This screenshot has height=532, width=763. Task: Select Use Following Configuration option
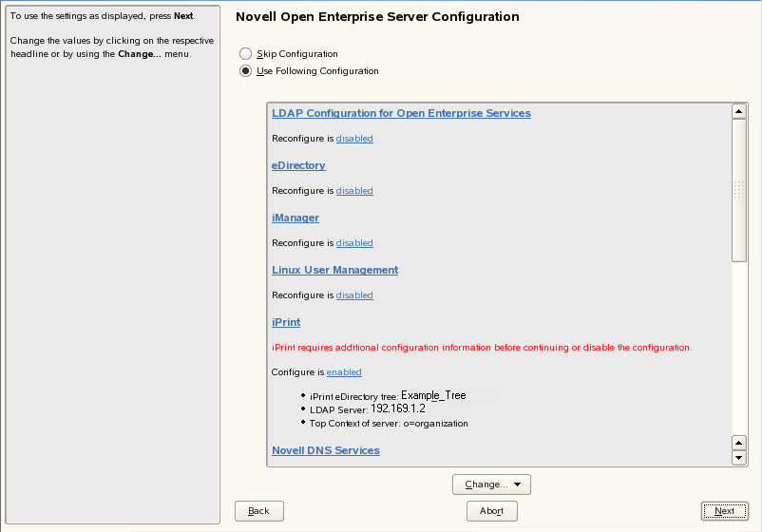tap(246, 71)
